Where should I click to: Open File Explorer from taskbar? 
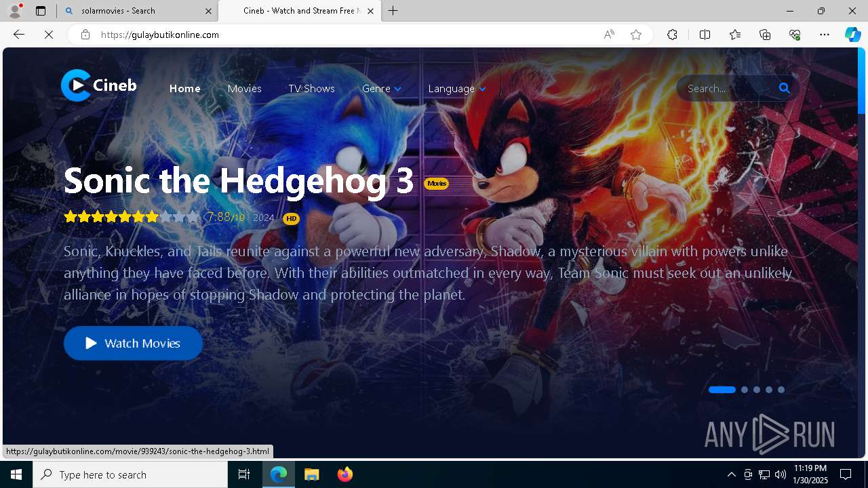coord(312,474)
